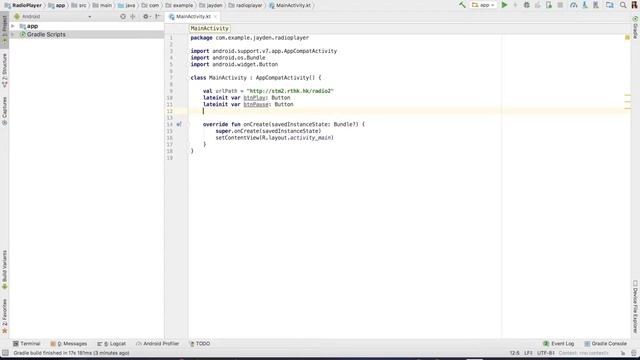This screenshot has height=360, width=640.
Task: Click the yellow inspection indicator at top of the scrollbar
Action: [x=627, y=37]
